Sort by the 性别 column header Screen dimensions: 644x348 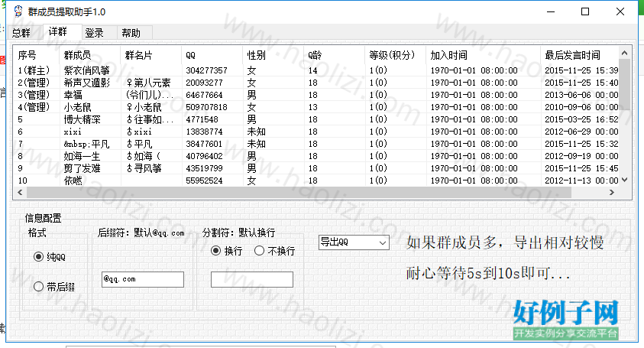[273, 55]
